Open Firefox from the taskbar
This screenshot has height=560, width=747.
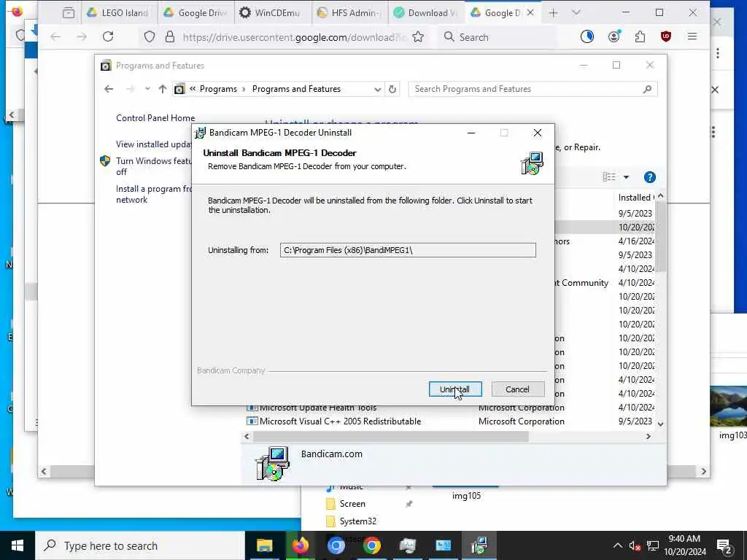(x=300, y=545)
